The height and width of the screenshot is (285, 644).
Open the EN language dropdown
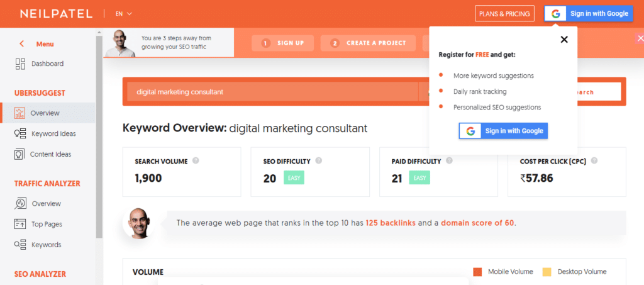pyautogui.click(x=124, y=14)
